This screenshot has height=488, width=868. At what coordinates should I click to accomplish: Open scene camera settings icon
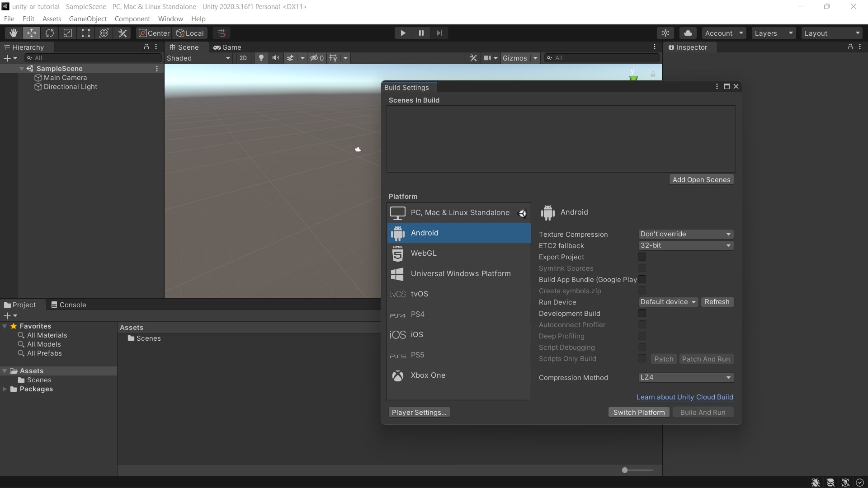[x=490, y=58]
